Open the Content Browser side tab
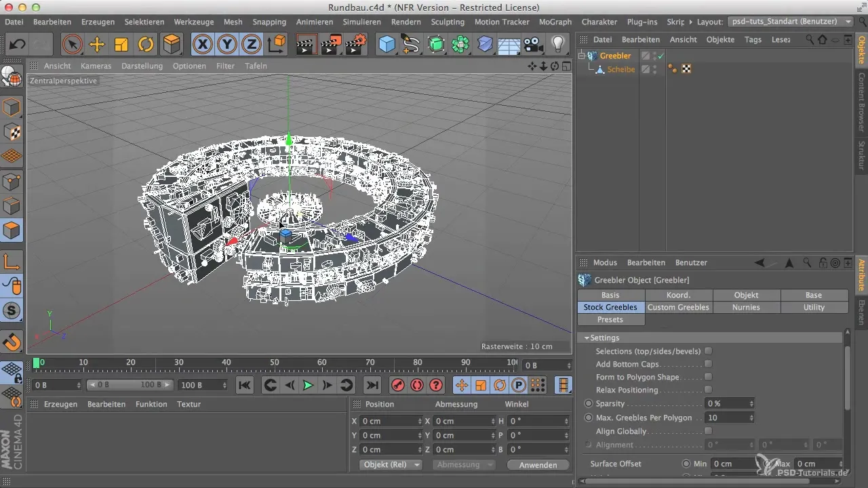Image resolution: width=868 pixels, height=488 pixels. pyautogui.click(x=861, y=102)
